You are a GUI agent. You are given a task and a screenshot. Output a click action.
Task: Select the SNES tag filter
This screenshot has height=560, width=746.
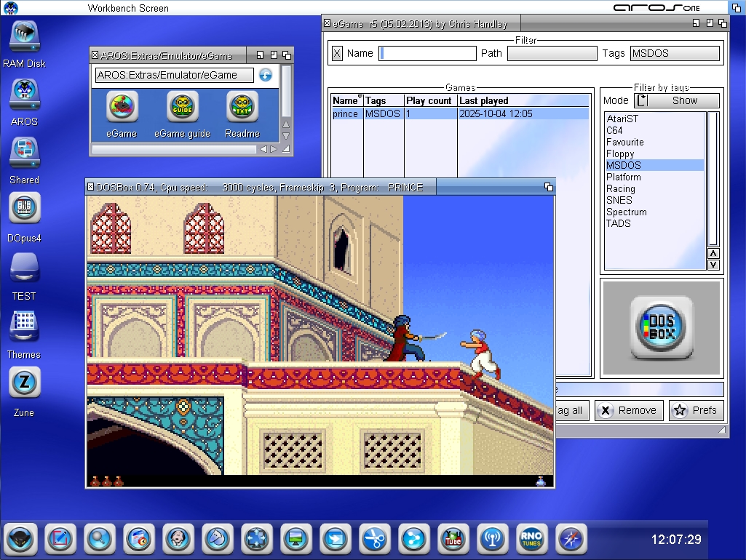pyautogui.click(x=619, y=200)
